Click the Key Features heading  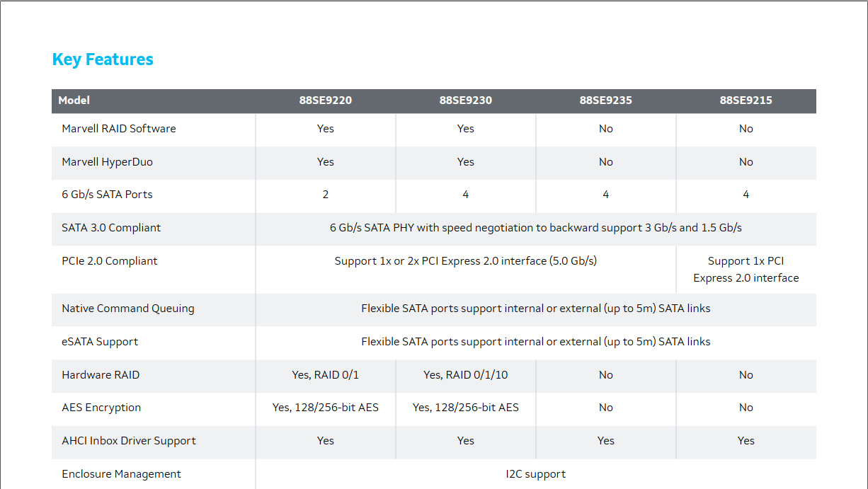103,59
